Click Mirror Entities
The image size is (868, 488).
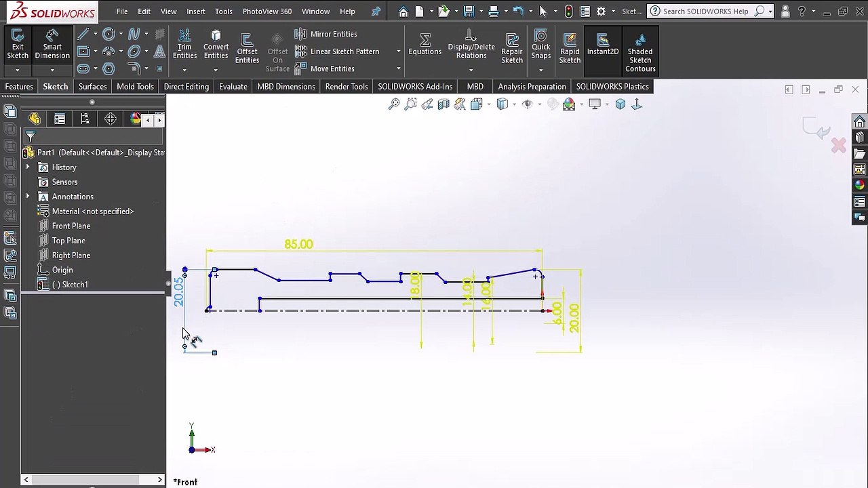click(326, 34)
